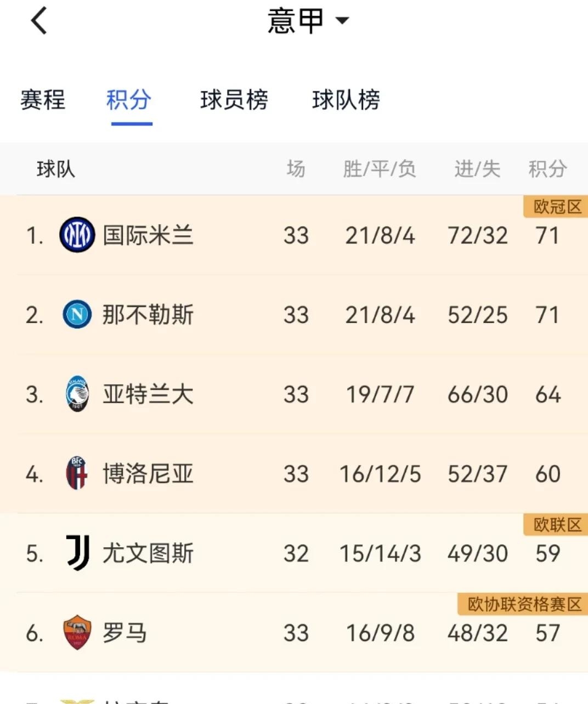The width and height of the screenshot is (588, 704).
Task: Select the 球队榜 tab
Action: coord(346,100)
